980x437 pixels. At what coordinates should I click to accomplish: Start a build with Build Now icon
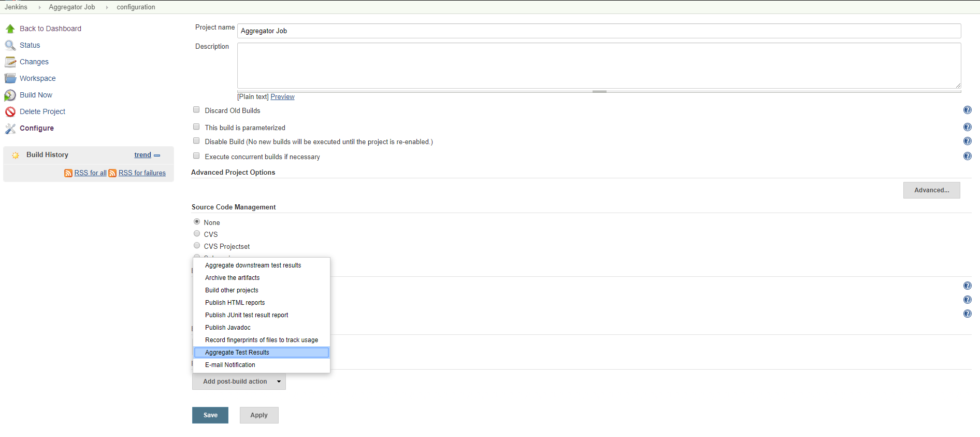click(10, 95)
